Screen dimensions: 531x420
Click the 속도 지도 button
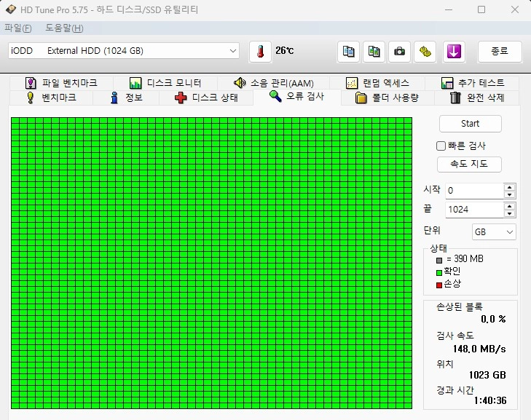(x=469, y=164)
